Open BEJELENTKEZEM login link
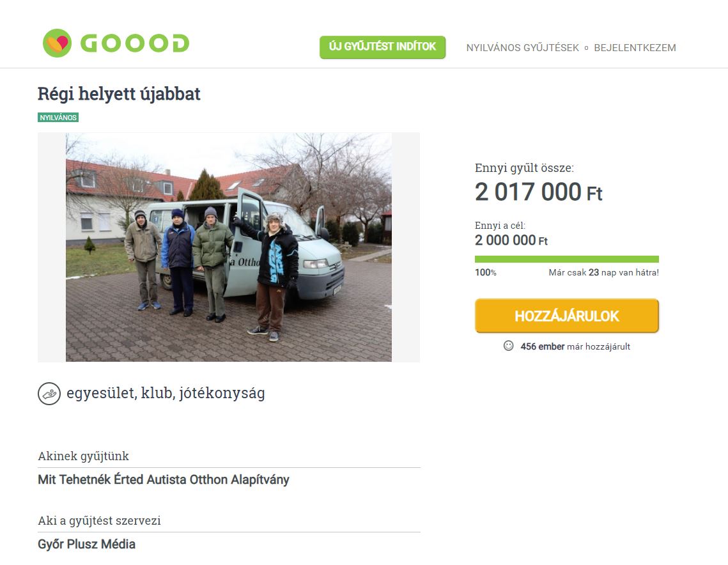Viewport: 728px width, 565px height. tap(635, 48)
